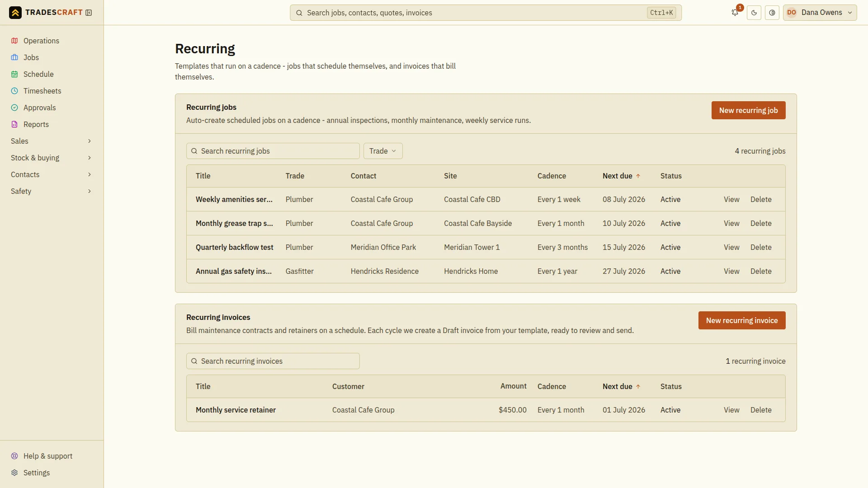Click the Reports document icon
The image size is (868, 488).
[x=14, y=124]
